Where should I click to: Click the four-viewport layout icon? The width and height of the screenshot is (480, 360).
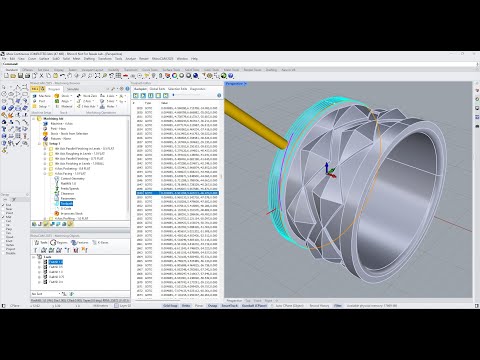pos(118,76)
